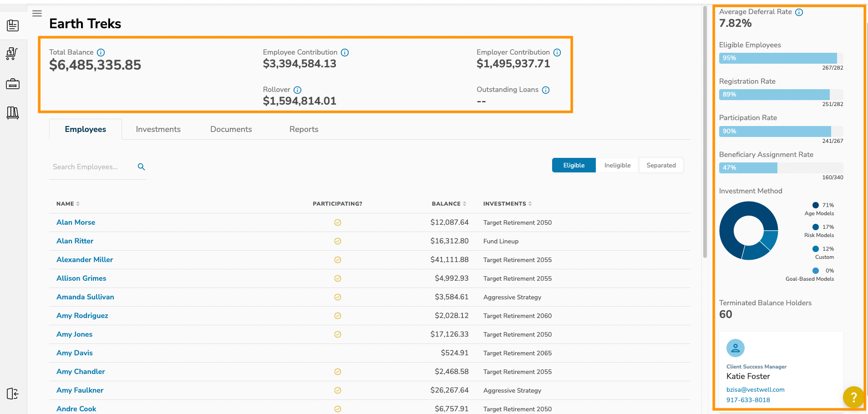Click Goal-Based Models legend color dot

[x=816, y=271]
